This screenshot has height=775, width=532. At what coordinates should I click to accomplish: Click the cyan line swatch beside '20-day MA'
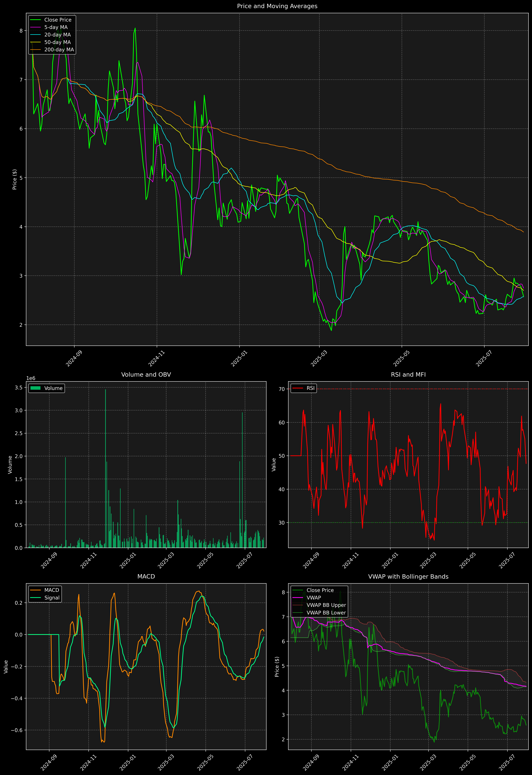point(35,35)
